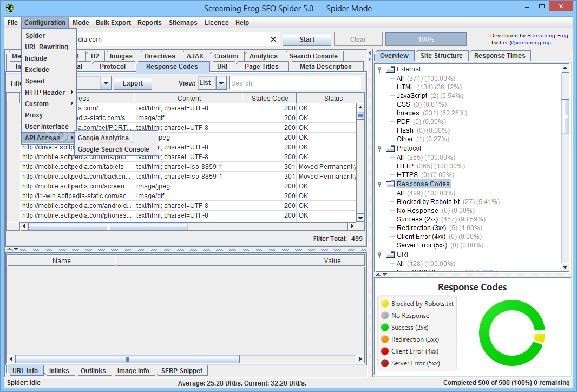Select Images under External in tree
The height and width of the screenshot is (392, 577).
click(x=431, y=113)
